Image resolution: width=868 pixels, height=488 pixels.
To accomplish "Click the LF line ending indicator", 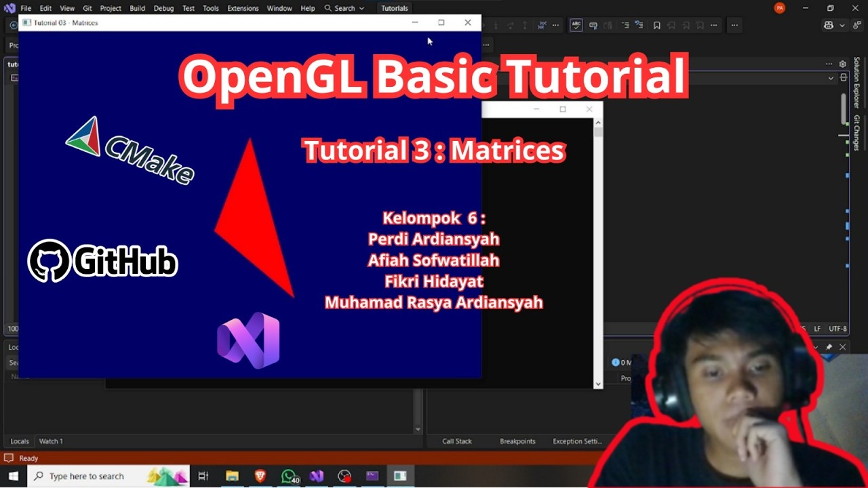I will pyautogui.click(x=817, y=329).
